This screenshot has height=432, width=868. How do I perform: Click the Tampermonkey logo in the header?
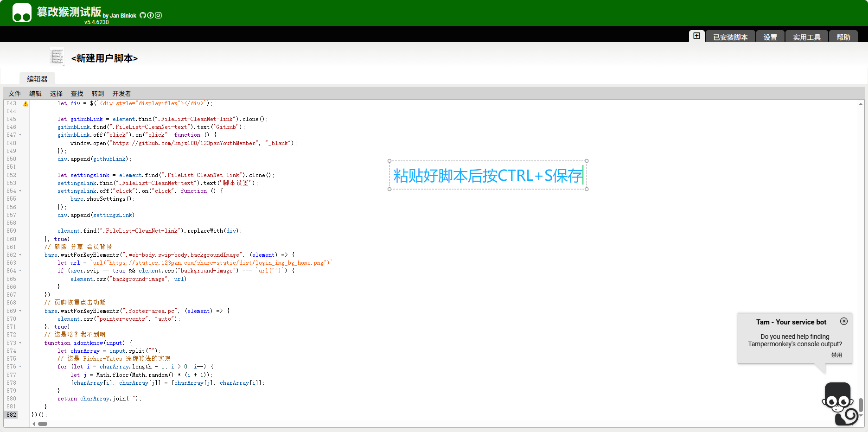[x=22, y=13]
